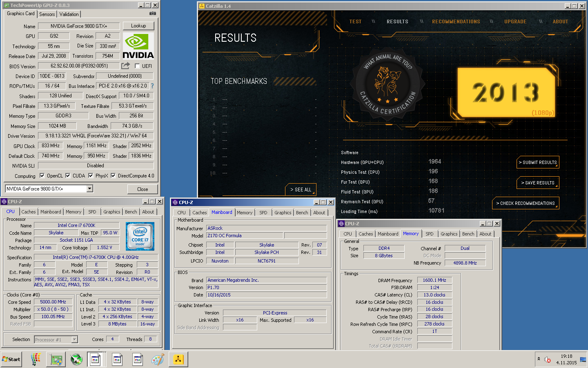Open the GeForce 9800 GTX+ GPU selector dropdown

click(x=90, y=188)
